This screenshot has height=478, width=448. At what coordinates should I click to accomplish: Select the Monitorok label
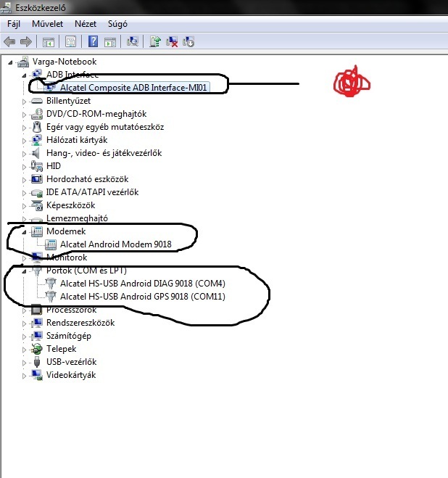point(67,257)
